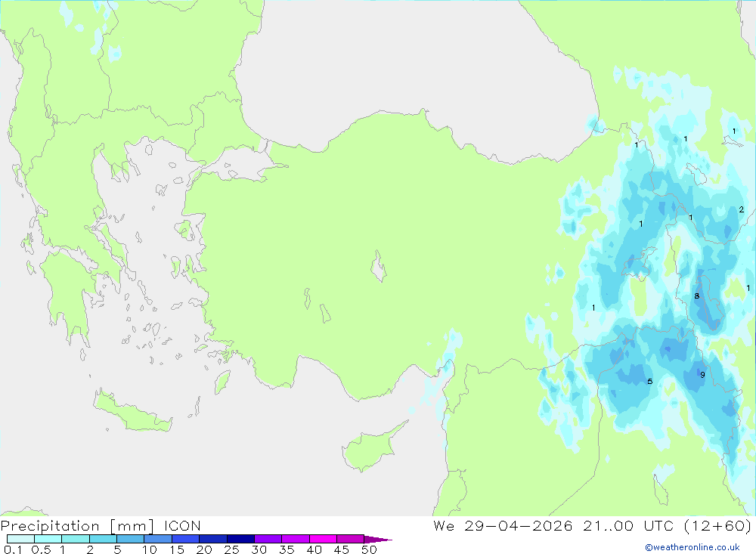Click the 20–25 mm dark blue legend swatch
The height and width of the screenshot is (554, 756).
[213, 539]
